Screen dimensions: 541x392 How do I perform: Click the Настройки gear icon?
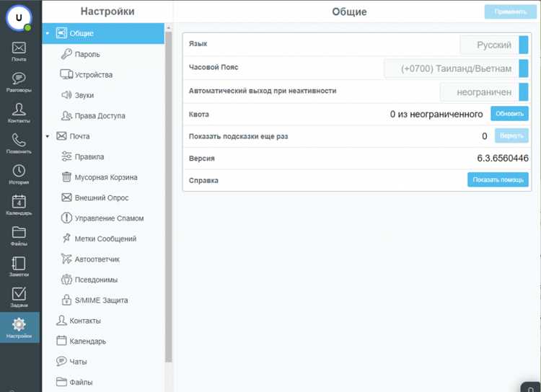tap(19, 324)
